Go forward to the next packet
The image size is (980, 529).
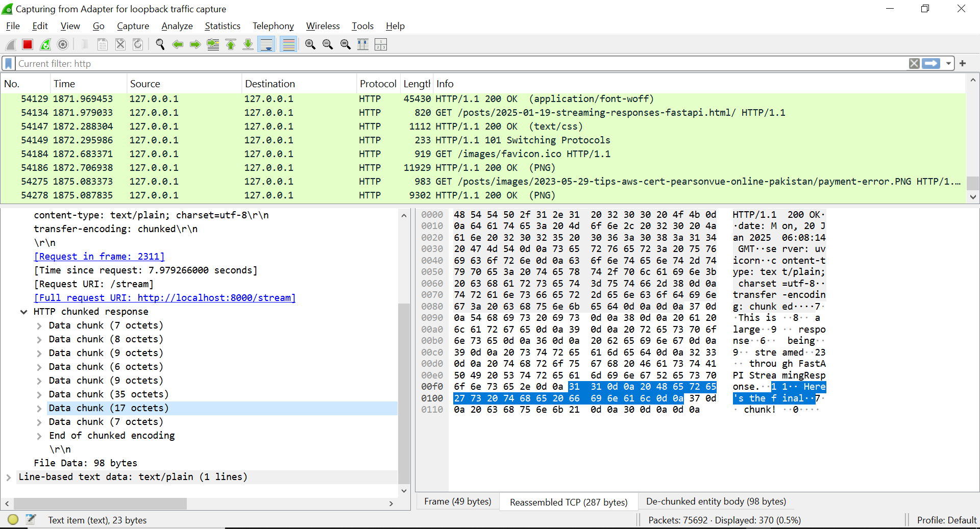point(195,45)
